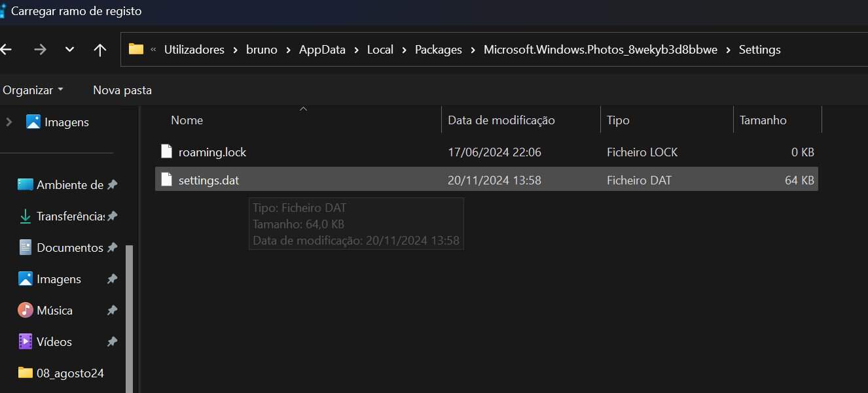
Task: Expand subfolders arrow after Utilizadores
Action: (x=236, y=50)
